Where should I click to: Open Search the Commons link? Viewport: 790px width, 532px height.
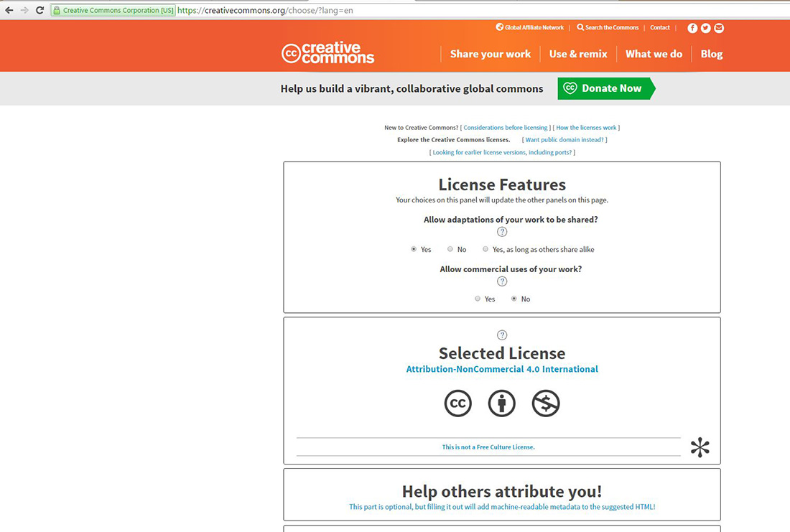612,28
